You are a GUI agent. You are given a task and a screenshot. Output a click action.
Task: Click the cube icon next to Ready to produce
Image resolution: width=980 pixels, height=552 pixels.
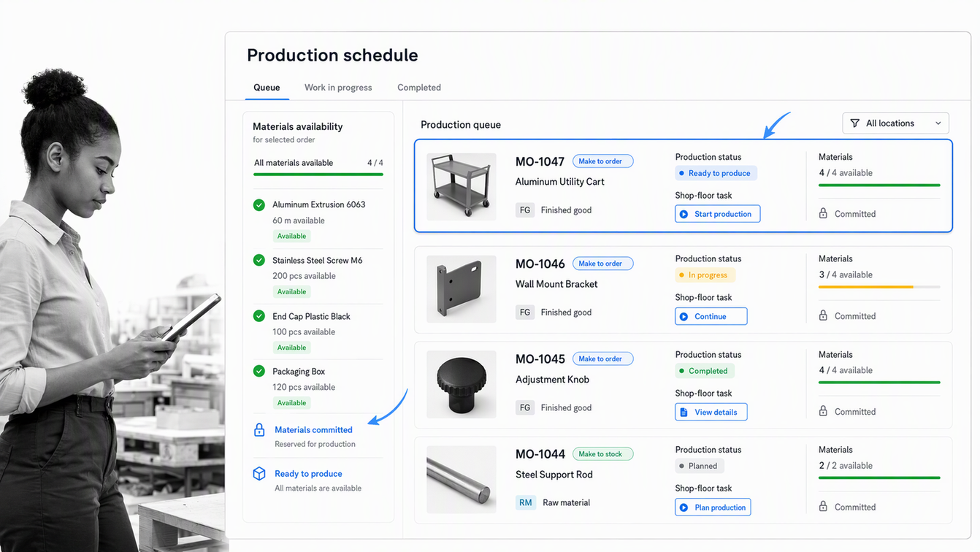(x=259, y=474)
